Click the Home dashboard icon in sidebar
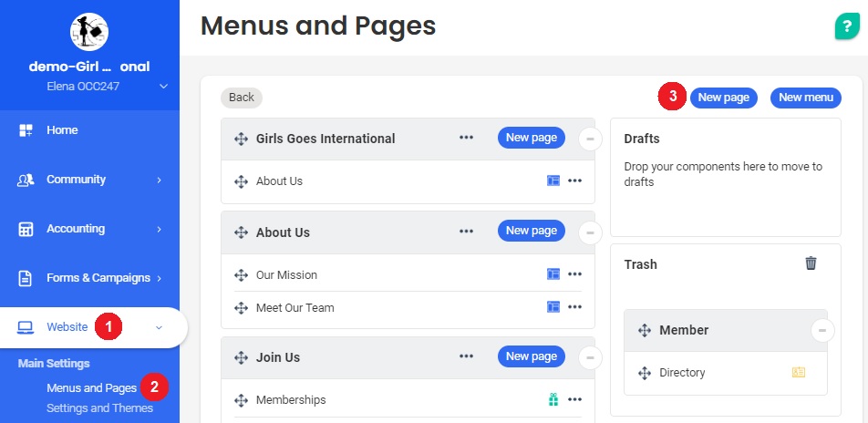The width and height of the screenshot is (868, 423). pyautogui.click(x=26, y=130)
